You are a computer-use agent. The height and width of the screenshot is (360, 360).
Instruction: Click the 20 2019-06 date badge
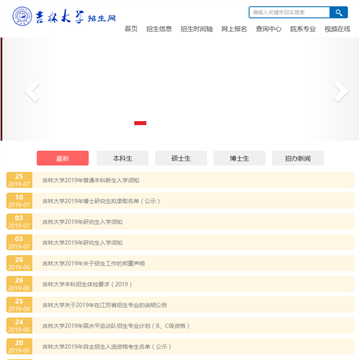pos(19,346)
